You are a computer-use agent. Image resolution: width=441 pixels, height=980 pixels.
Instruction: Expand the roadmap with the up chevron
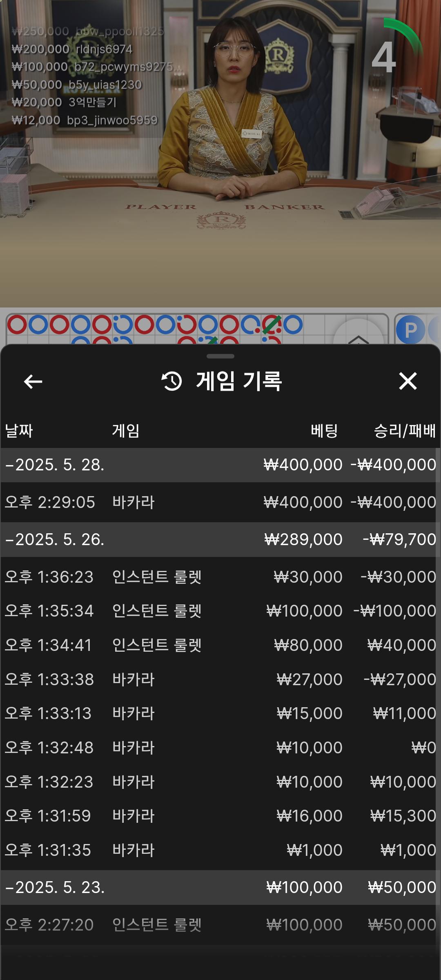358,336
